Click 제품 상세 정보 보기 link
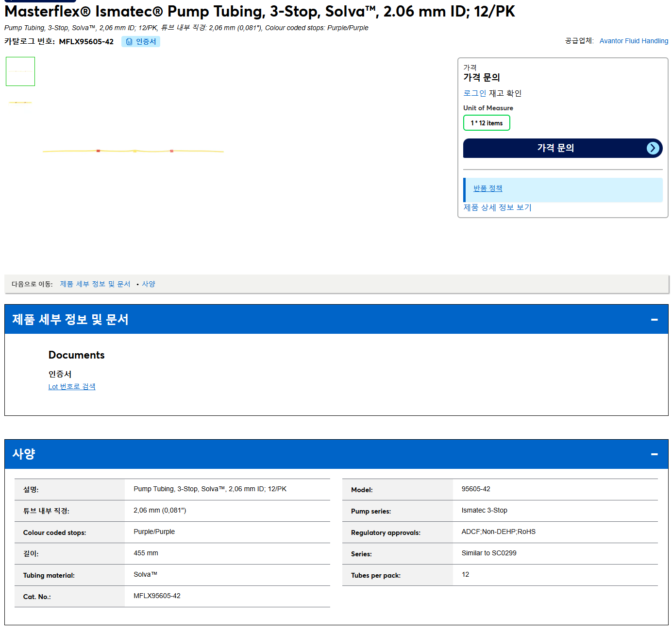This screenshot has height=635, width=672. pos(497,207)
